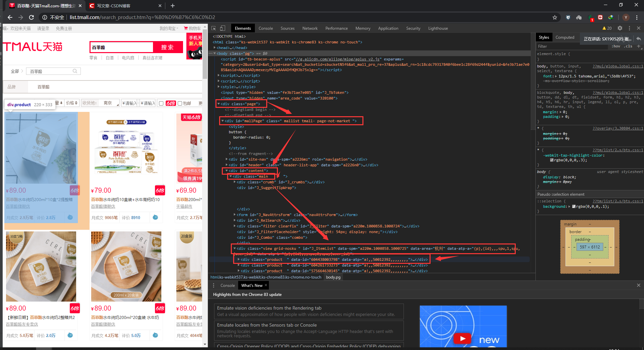Close the bottom console drawer

(639, 285)
